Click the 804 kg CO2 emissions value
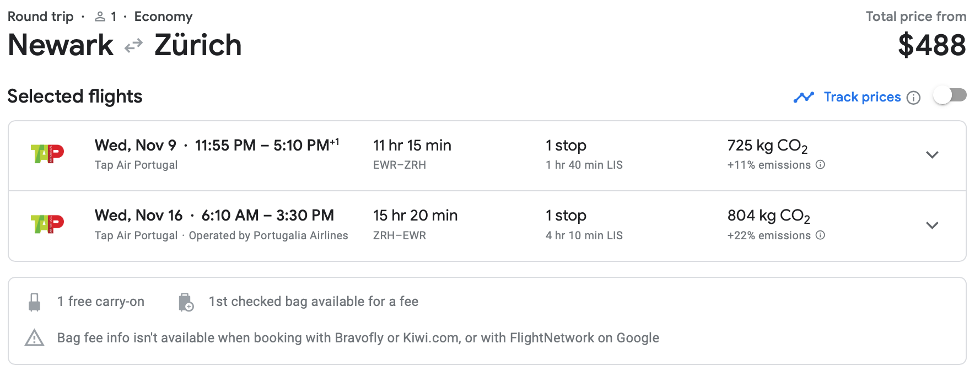 point(768,216)
